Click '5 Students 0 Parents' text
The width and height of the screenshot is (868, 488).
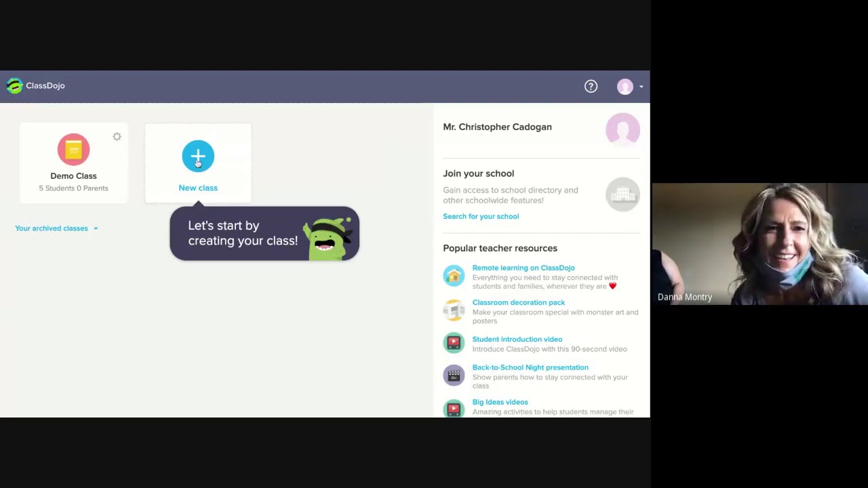73,188
